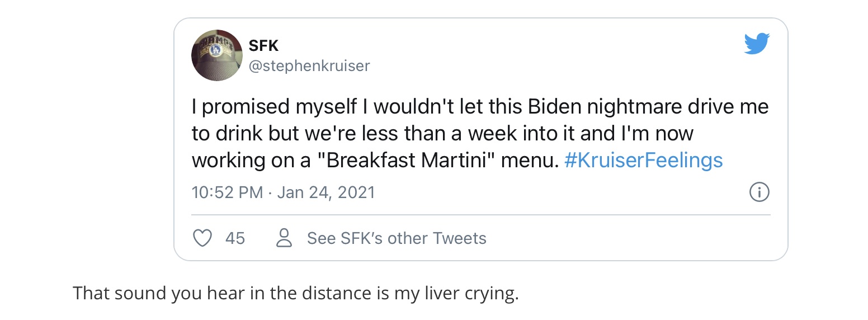Screen dimensions: 868x320
Task: Click the Jan 24, 2021 date portion
Action: (x=326, y=192)
